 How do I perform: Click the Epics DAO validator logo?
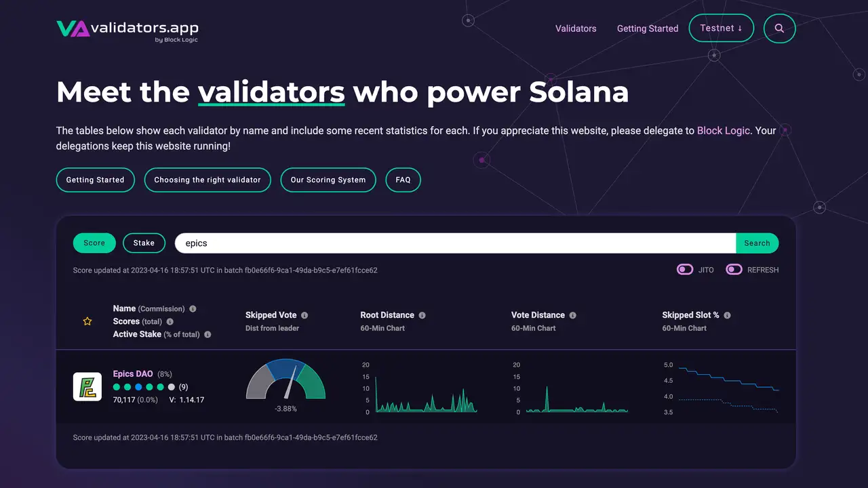[x=87, y=386]
